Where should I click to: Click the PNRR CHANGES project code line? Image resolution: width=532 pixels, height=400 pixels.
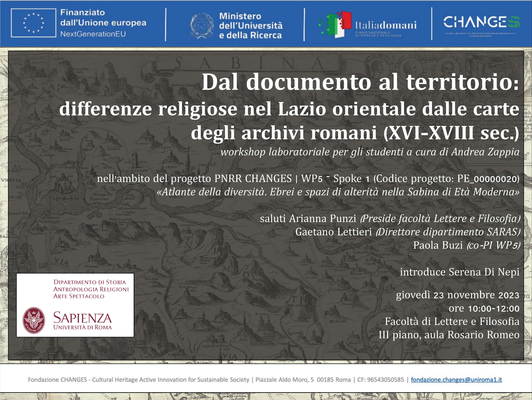[x=308, y=179]
